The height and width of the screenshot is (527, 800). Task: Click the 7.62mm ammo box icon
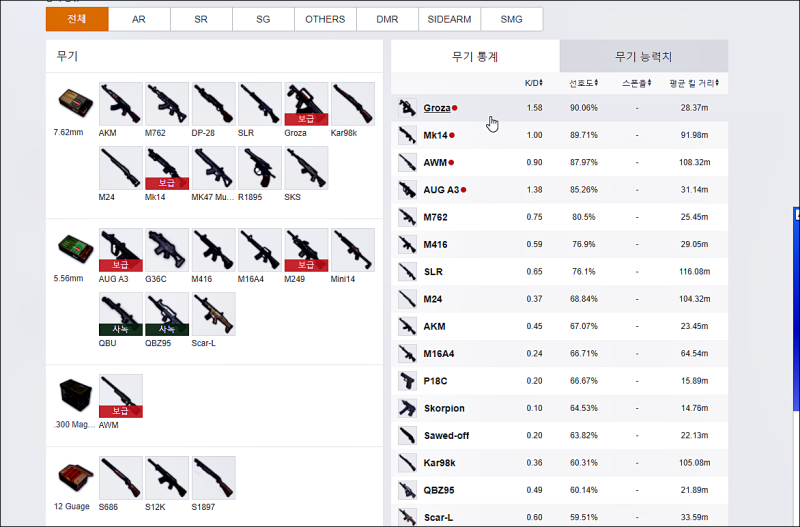[x=75, y=102]
